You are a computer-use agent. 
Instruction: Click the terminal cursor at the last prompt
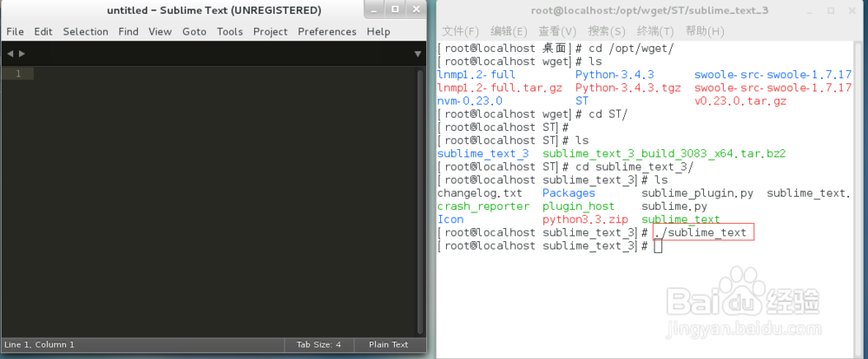pos(658,246)
